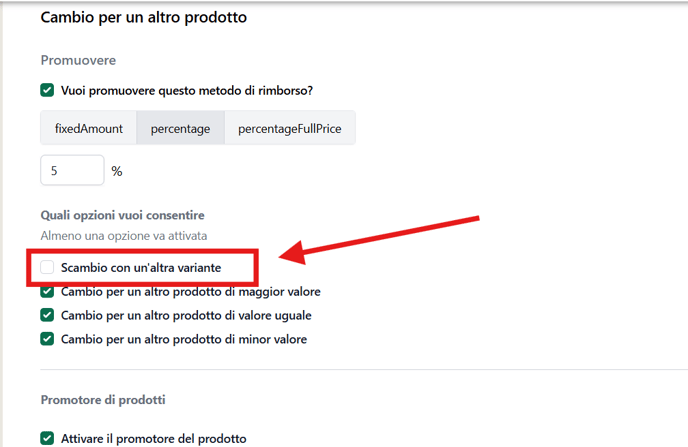Toggle the 'di valore uguale' checkbox box
This screenshot has height=447, width=688.
pyautogui.click(x=47, y=315)
